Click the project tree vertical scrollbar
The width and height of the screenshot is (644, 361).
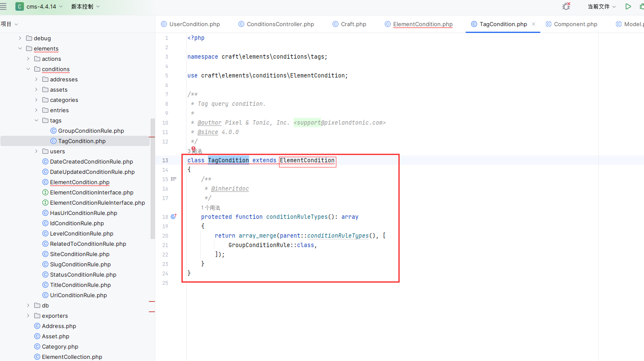153,179
